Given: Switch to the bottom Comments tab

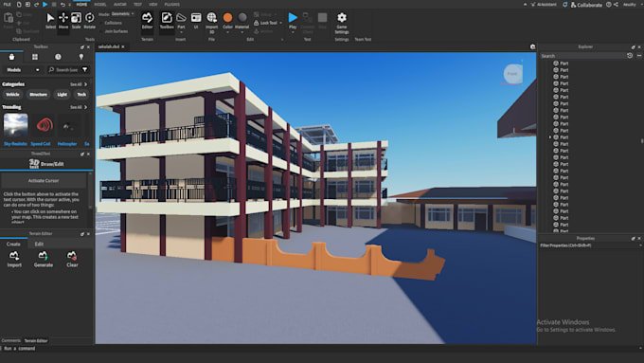Looking at the screenshot, I should tap(11, 341).
